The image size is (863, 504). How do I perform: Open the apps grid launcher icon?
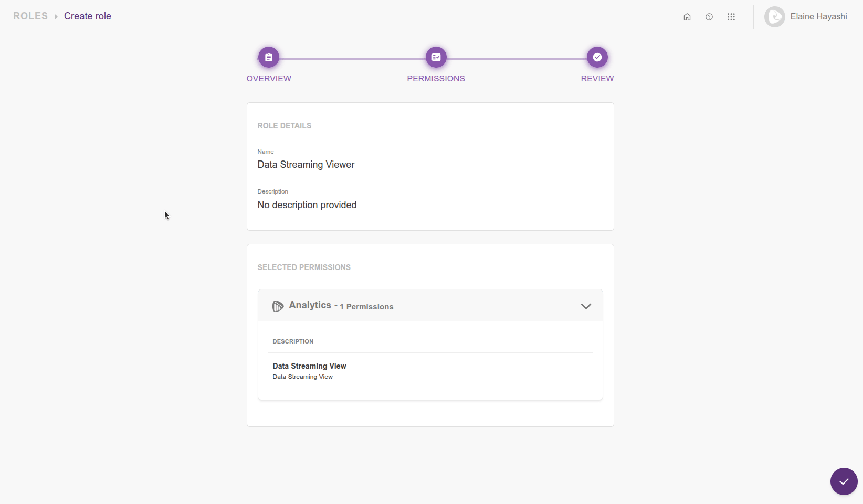731,16
